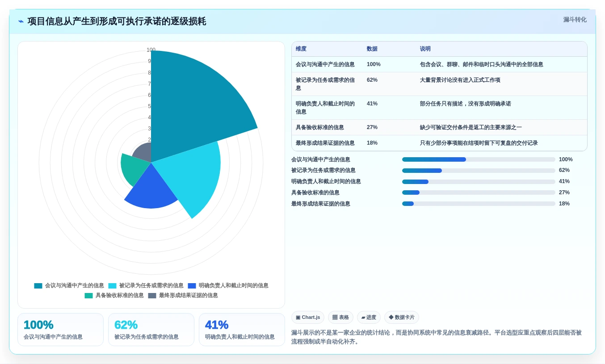The height and width of the screenshot is (364, 605).
Task: Click the lightning icon beside the title
Action: tap(21, 21)
